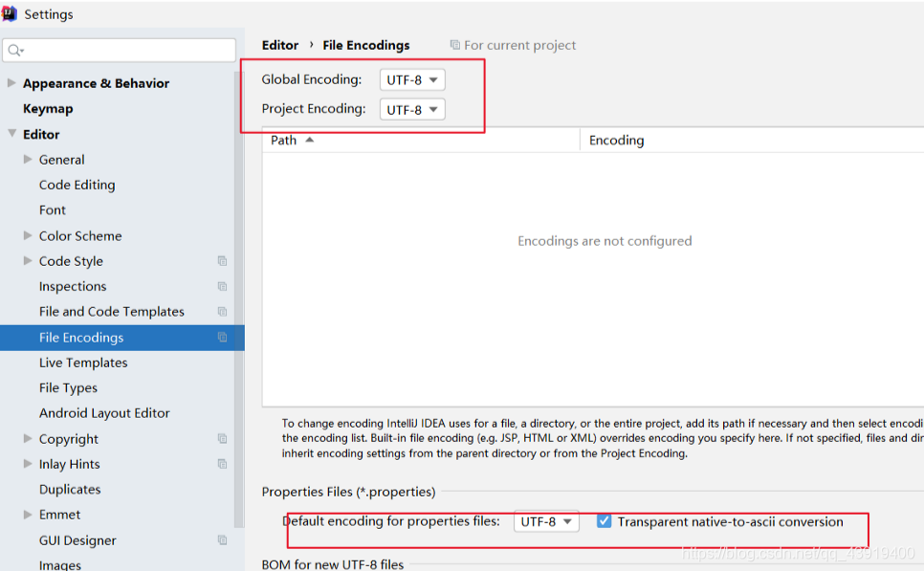Select Keymap in settings tree

click(48, 108)
